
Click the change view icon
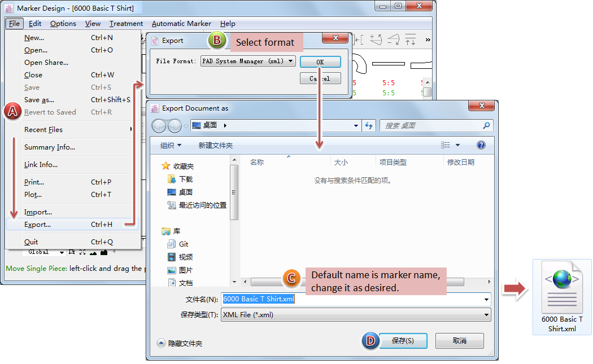tap(446, 145)
